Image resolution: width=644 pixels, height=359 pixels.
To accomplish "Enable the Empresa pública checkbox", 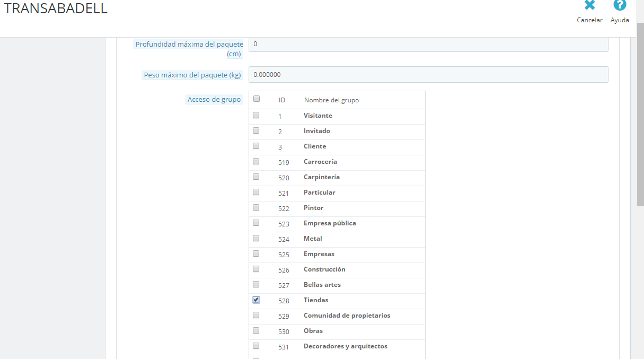I will [257, 223].
